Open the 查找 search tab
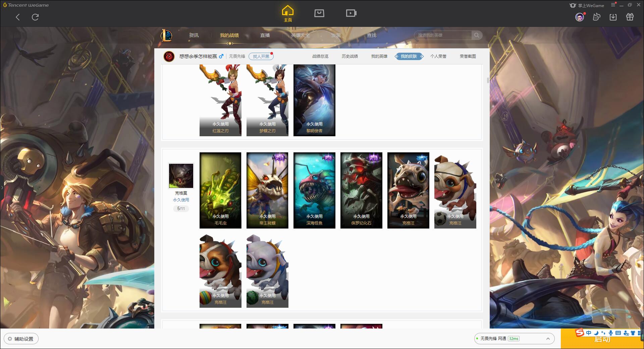 pyautogui.click(x=372, y=35)
